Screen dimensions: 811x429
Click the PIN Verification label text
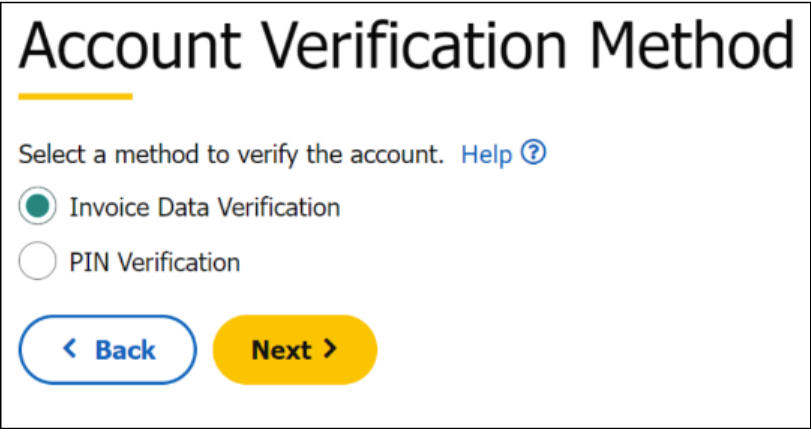tap(154, 263)
